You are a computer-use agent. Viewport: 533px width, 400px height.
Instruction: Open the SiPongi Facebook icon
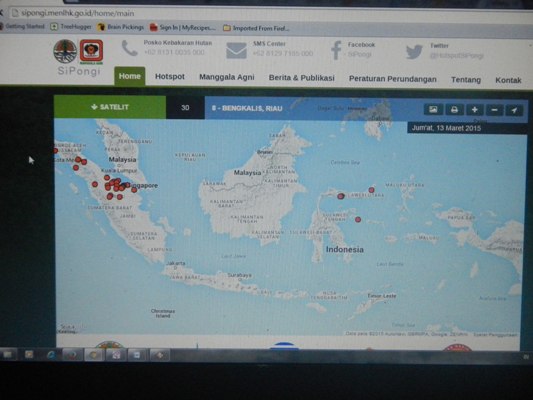click(x=336, y=50)
